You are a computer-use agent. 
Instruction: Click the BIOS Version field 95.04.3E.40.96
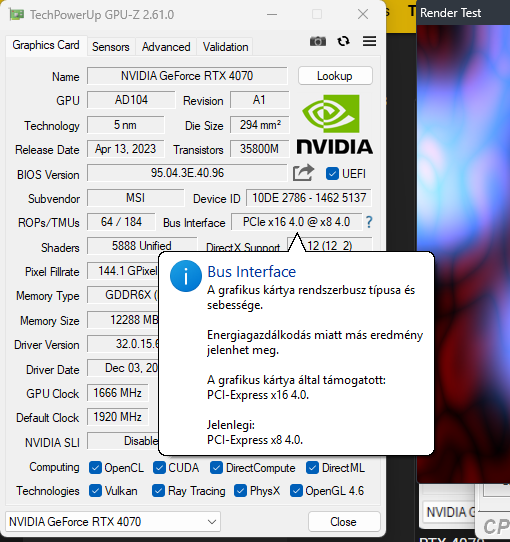point(187,173)
